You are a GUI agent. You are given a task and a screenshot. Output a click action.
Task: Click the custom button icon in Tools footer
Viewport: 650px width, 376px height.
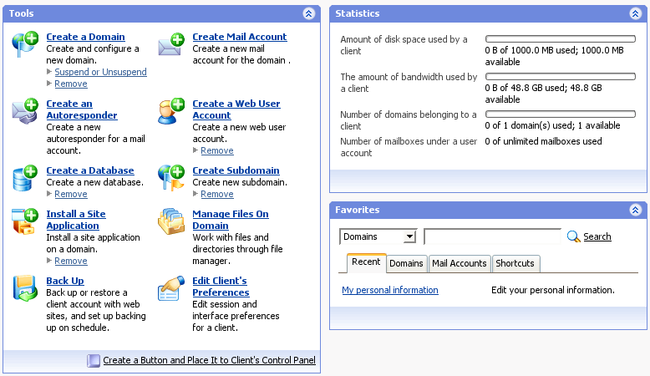pyautogui.click(x=93, y=361)
